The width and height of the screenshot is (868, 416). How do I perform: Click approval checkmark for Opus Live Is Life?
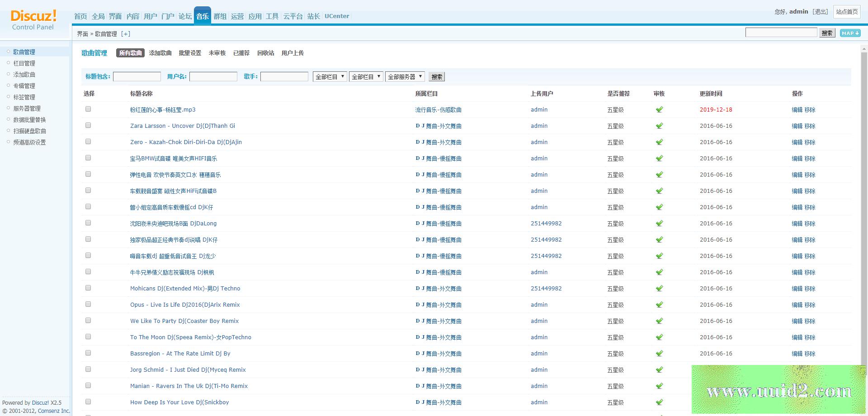click(x=659, y=305)
